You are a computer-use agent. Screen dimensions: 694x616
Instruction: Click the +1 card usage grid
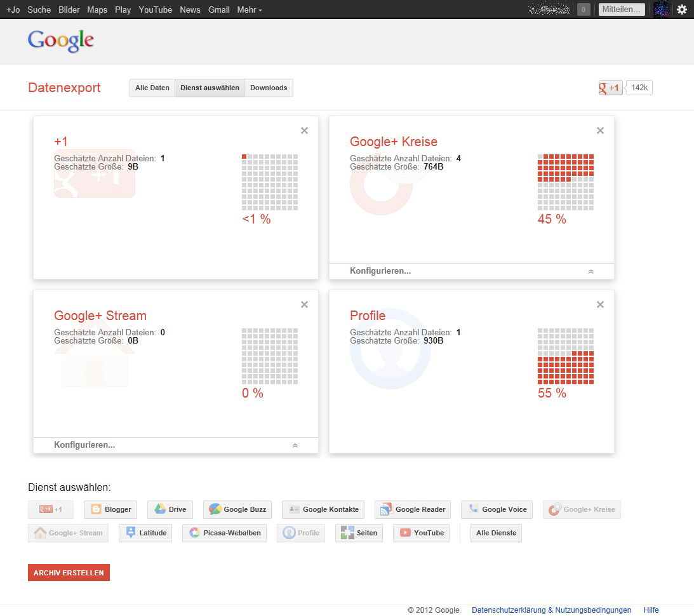(x=270, y=182)
